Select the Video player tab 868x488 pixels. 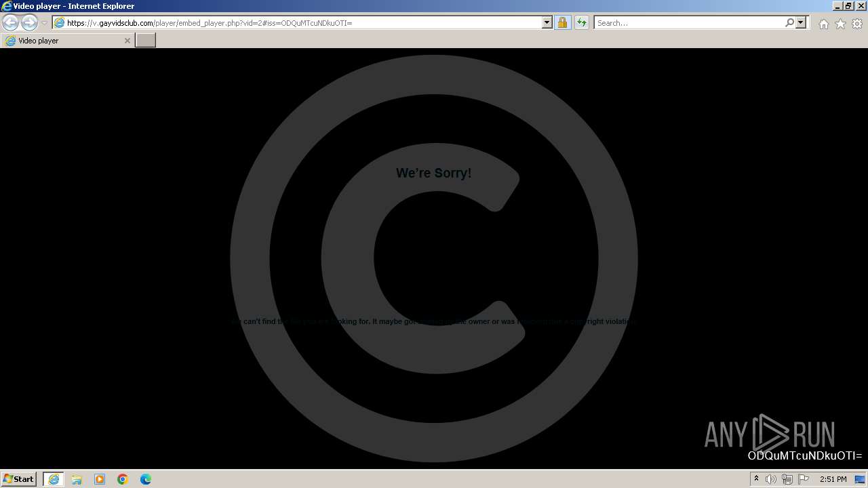[x=67, y=41]
